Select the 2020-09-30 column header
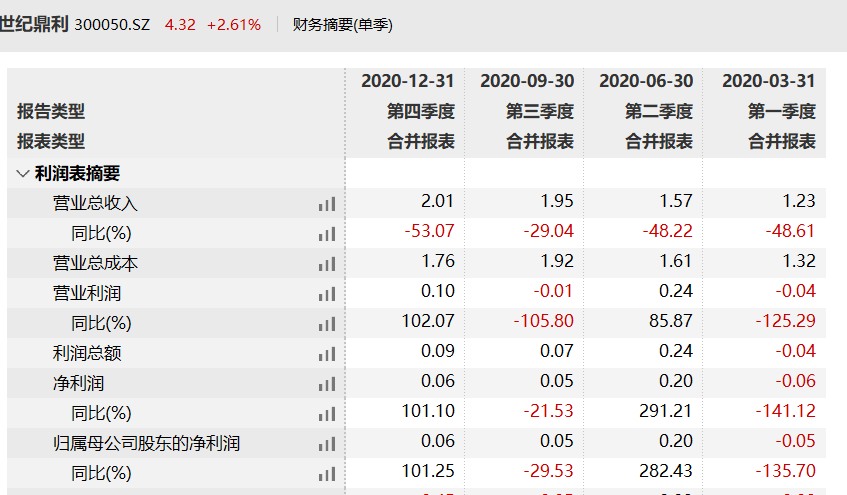 (527, 81)
